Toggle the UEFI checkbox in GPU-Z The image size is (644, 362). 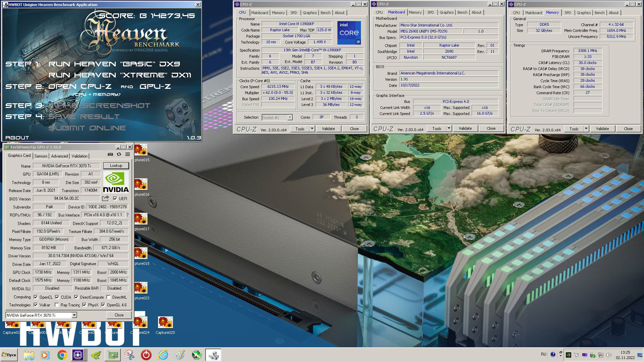115,198
